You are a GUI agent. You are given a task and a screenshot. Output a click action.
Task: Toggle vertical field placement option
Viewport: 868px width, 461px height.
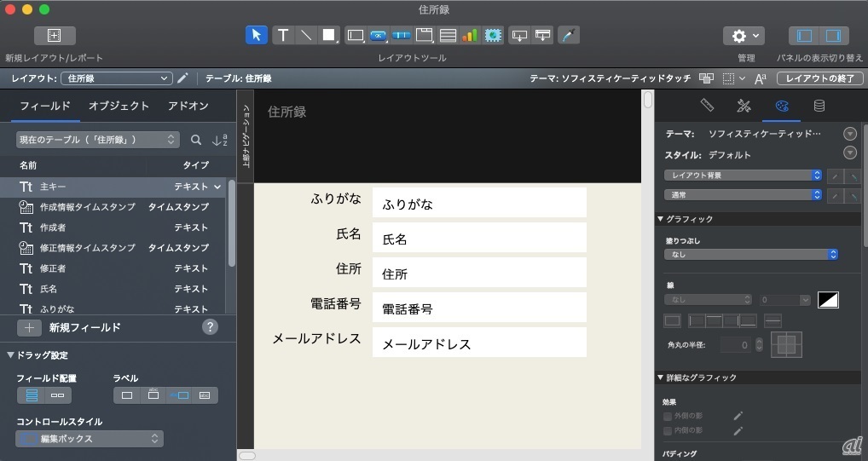pos(32,395)
